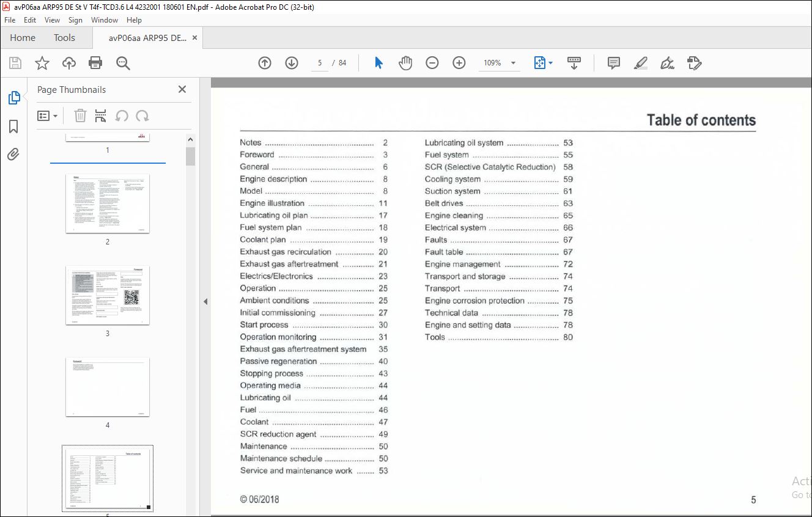Click the 109% zoom value field
This screenshot has width=812, height=517.
[493, 63]
